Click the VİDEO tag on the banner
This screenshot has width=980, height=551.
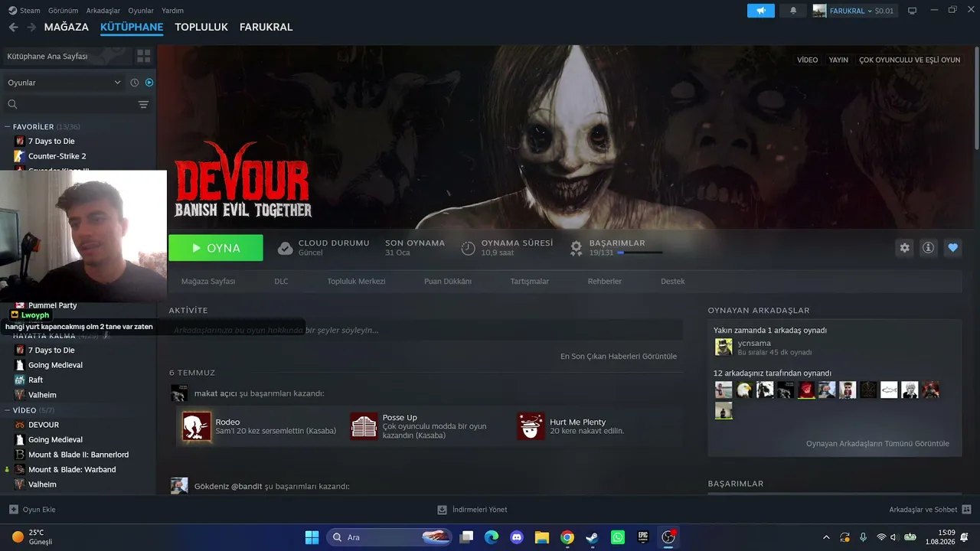[x=807, y=60]
